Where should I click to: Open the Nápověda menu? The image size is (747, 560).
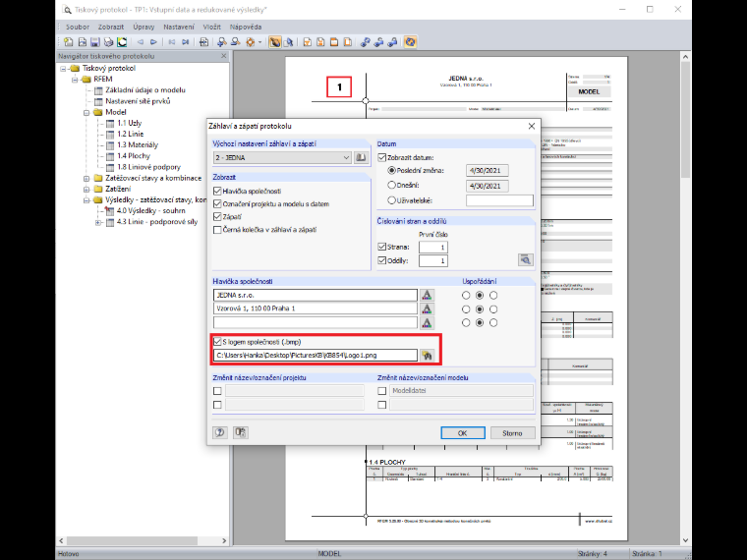coord(246,28)
